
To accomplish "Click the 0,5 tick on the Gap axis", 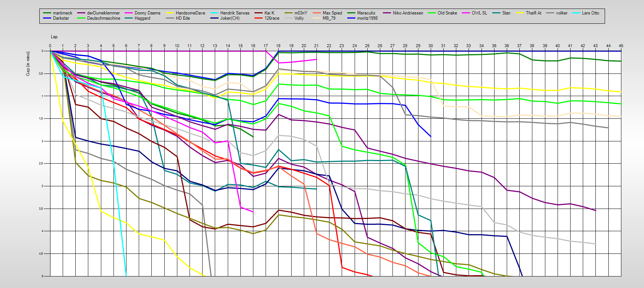I will click(41, 73).
